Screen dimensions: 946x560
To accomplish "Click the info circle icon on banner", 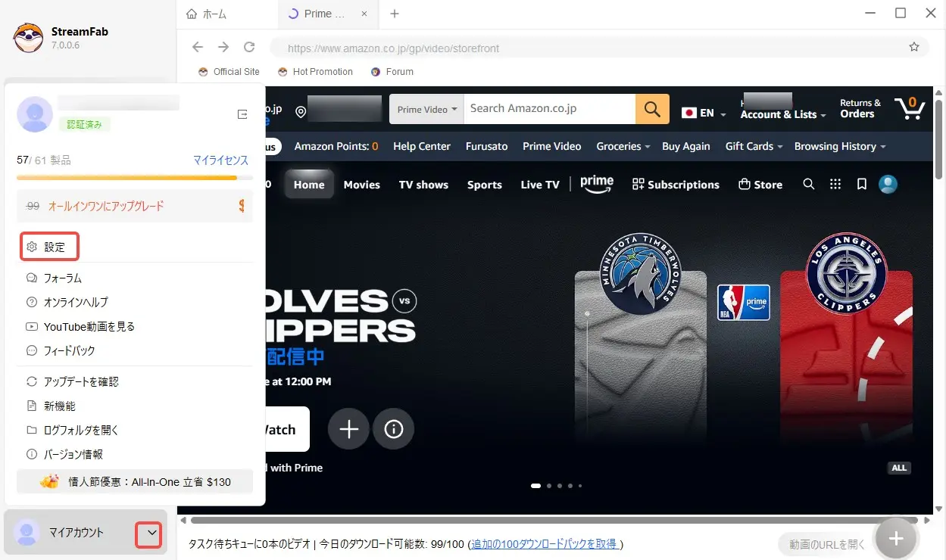I will coord(394,430).
